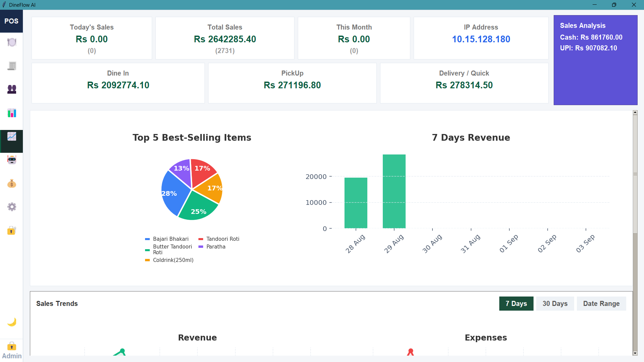Screen dimensions: 644x362
Task: Open the AI robot assistant icon
Action: click(x=12, y=160)
